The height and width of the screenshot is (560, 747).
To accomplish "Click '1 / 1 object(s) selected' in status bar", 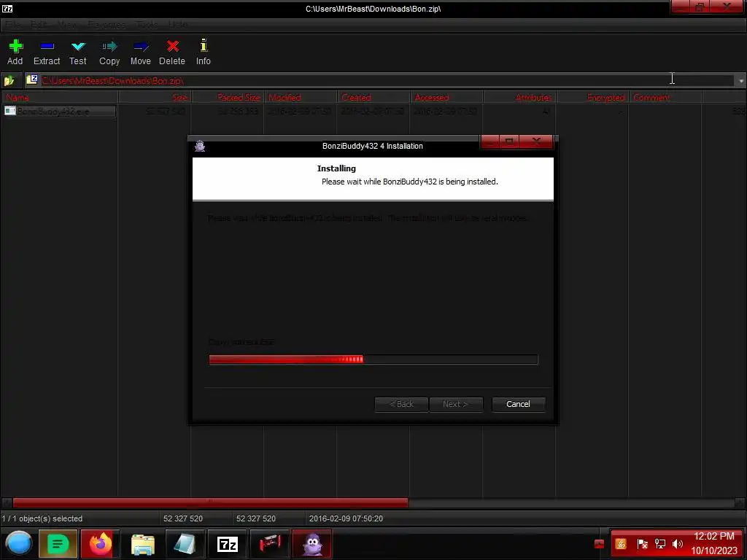I will click(42, 518).
